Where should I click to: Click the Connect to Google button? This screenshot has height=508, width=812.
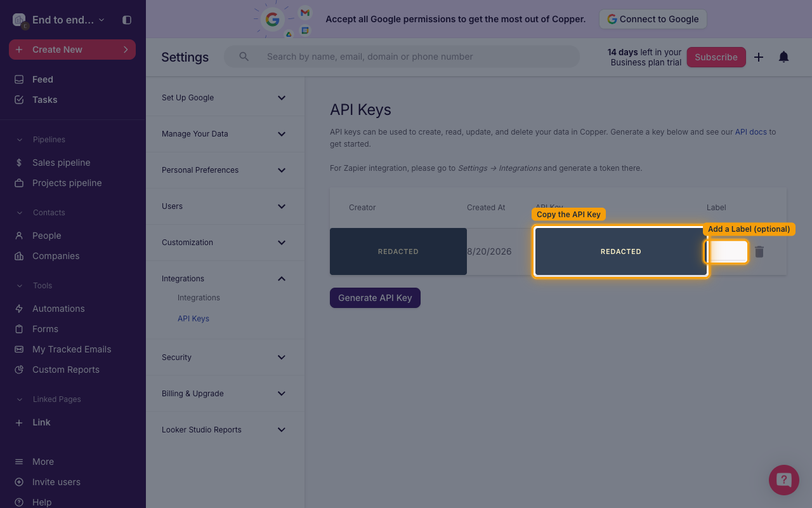pos(653,19)
